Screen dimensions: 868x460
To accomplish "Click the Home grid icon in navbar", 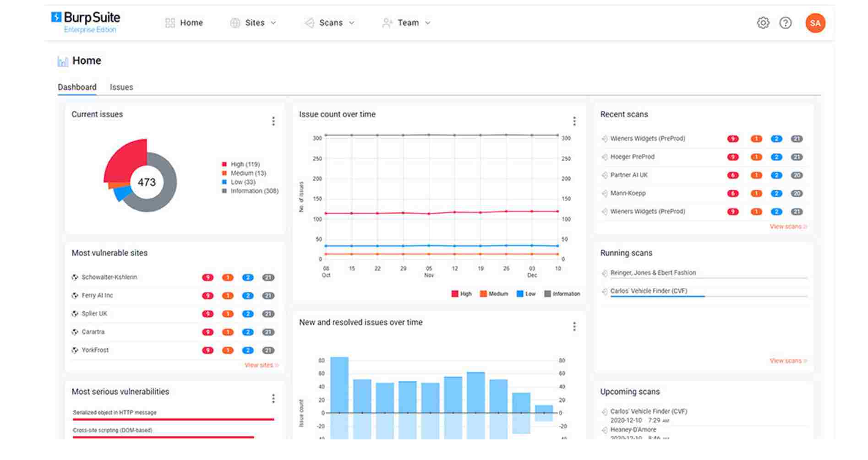I will click(170, 23).
